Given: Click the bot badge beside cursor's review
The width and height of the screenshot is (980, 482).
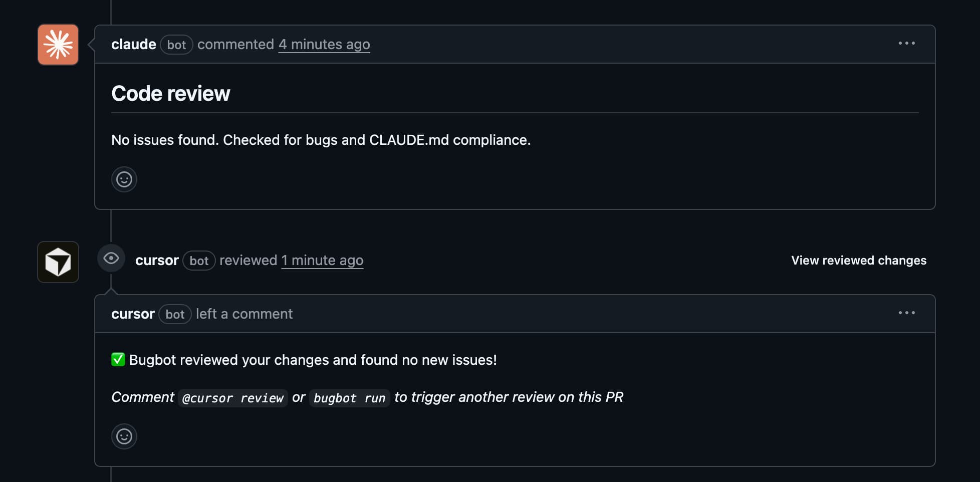Looking at the screenshot, I should [x=199, y=261].
